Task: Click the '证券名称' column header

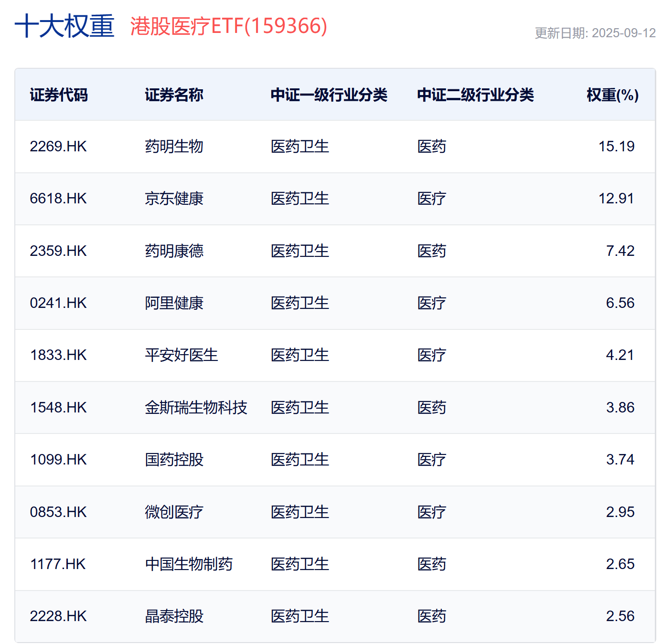Action: coord(174,95)
